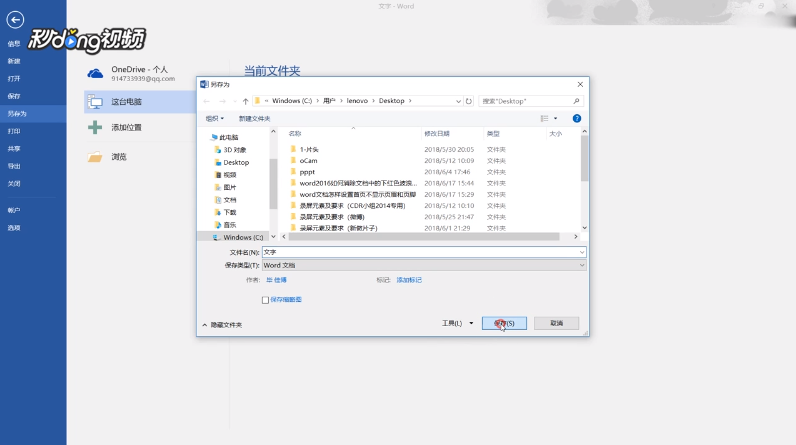Refresh the Desktop folder listing
The width and height of the screenshot is (796, 445).
[x=469, y=101]
